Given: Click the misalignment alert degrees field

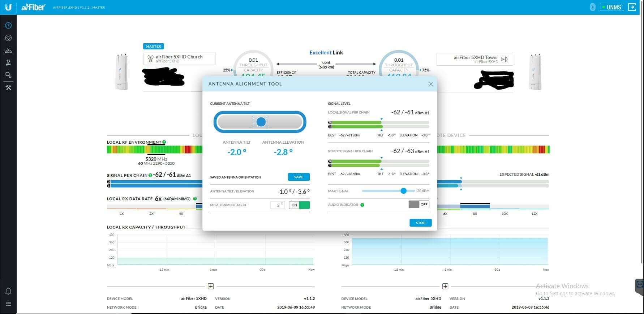Looking at the screenshot, I should [278, 205].
